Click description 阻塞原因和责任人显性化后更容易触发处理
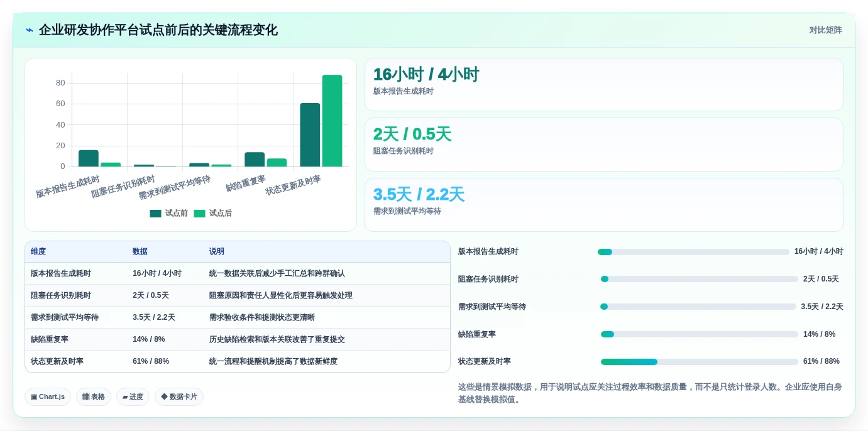The image size is (868, 431). (x=281, y=296)
